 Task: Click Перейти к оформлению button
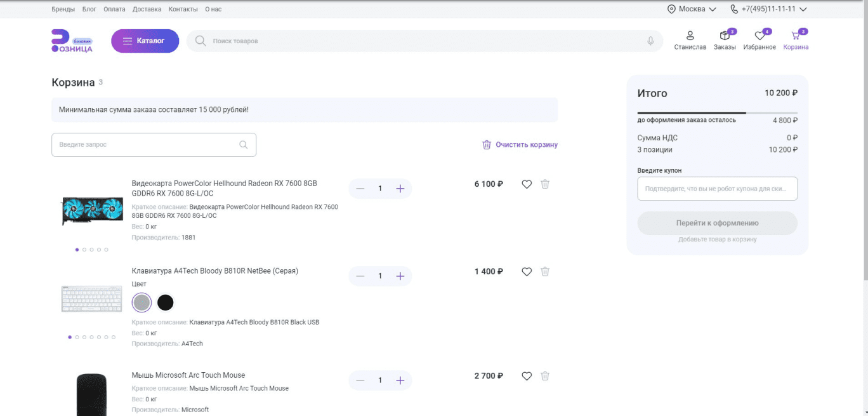coord(717,223)
